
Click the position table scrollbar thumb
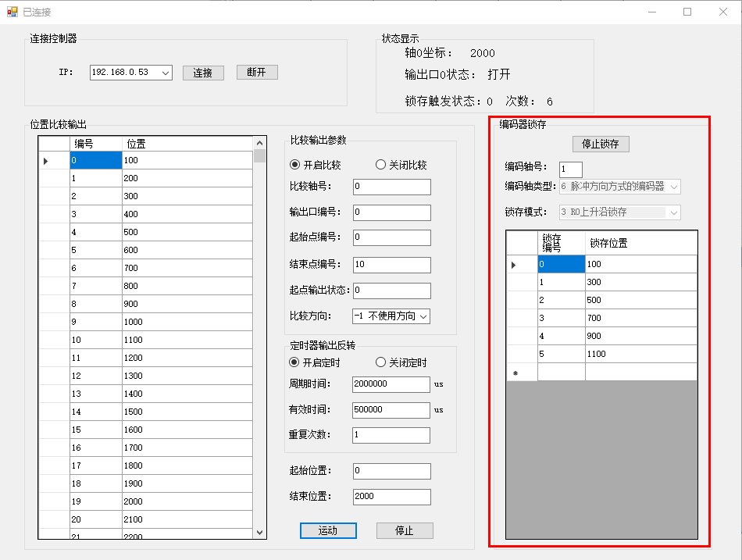tap(259, 155)
